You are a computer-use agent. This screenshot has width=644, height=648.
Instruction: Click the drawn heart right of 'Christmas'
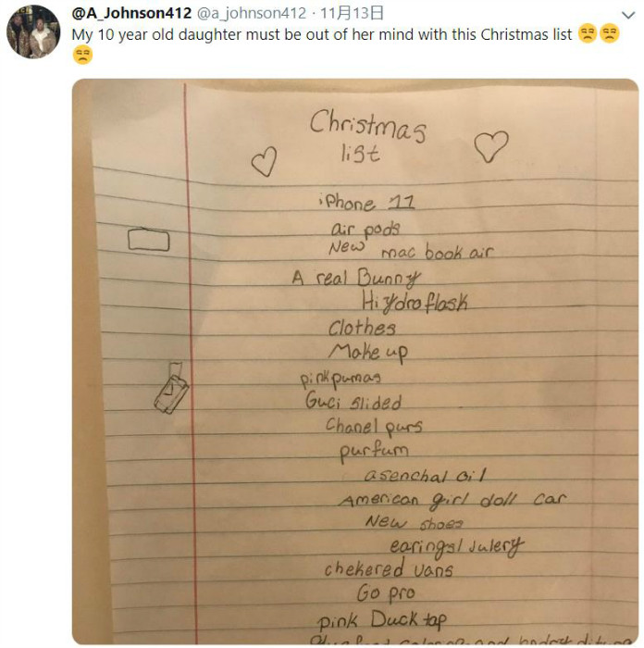pos(491,146)
